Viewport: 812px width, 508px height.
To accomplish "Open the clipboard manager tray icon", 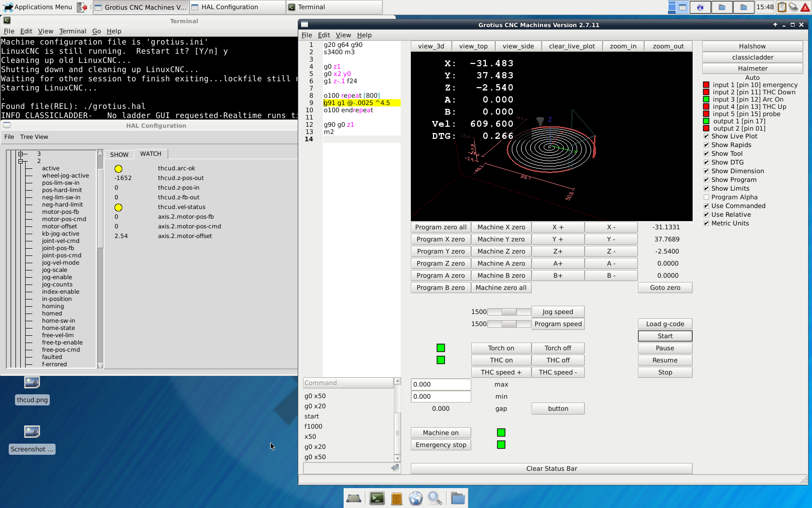I will coord(782,7).
